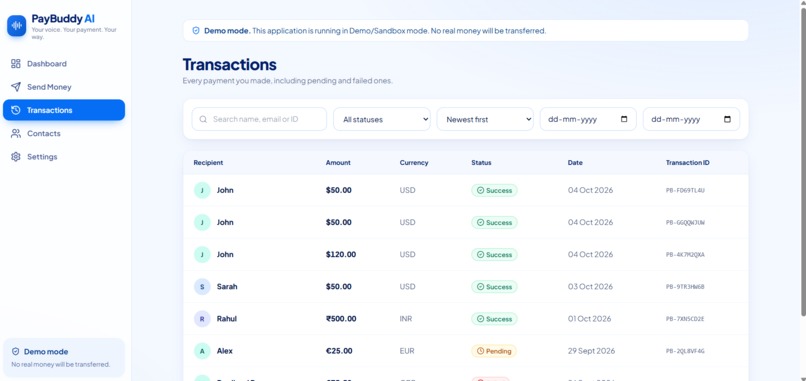
Task: Open the All statuses dropdown
Action: pos(382,119)
